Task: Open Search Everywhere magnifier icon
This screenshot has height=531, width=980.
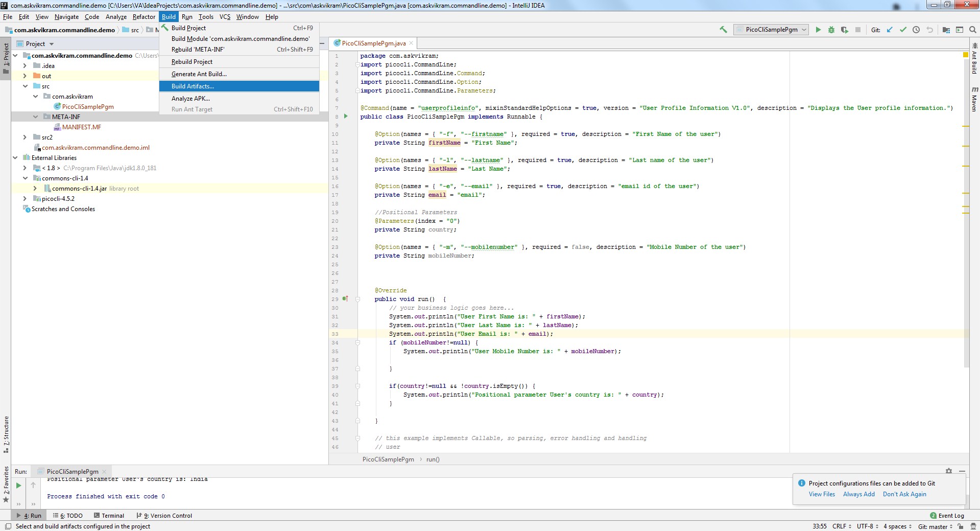Action: point(973,30)
